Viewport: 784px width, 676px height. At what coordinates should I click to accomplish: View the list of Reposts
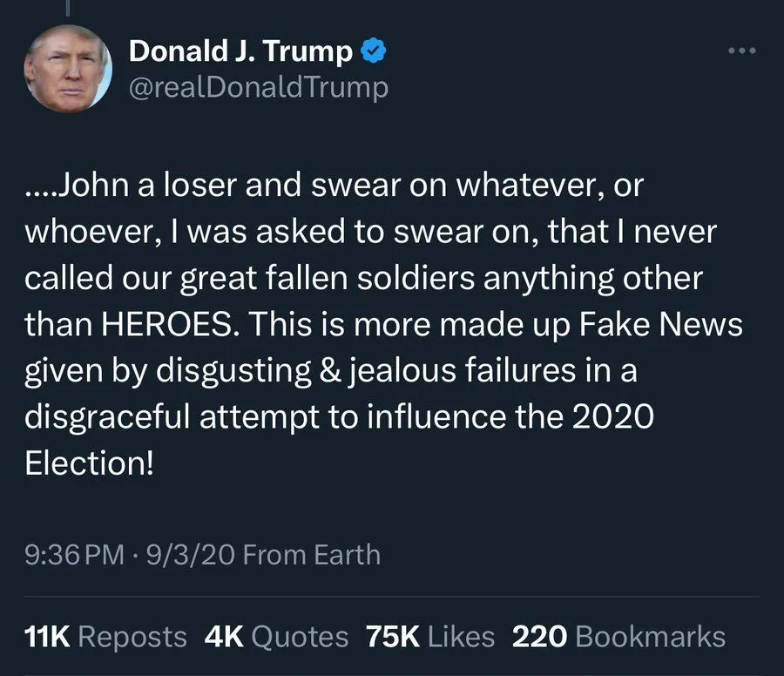tap(132, 636)
